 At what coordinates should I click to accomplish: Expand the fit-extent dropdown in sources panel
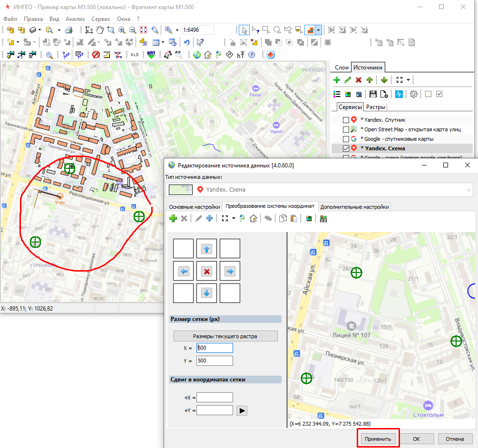point(409,80)
